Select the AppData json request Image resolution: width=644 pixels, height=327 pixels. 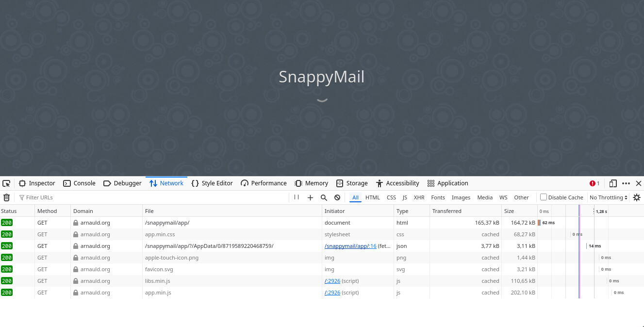point(322,246)
